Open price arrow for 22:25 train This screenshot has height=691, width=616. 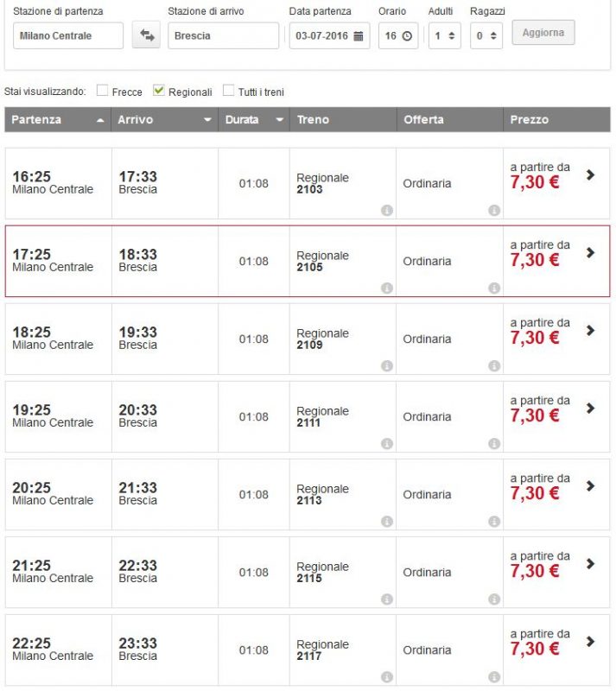point(590,642)
